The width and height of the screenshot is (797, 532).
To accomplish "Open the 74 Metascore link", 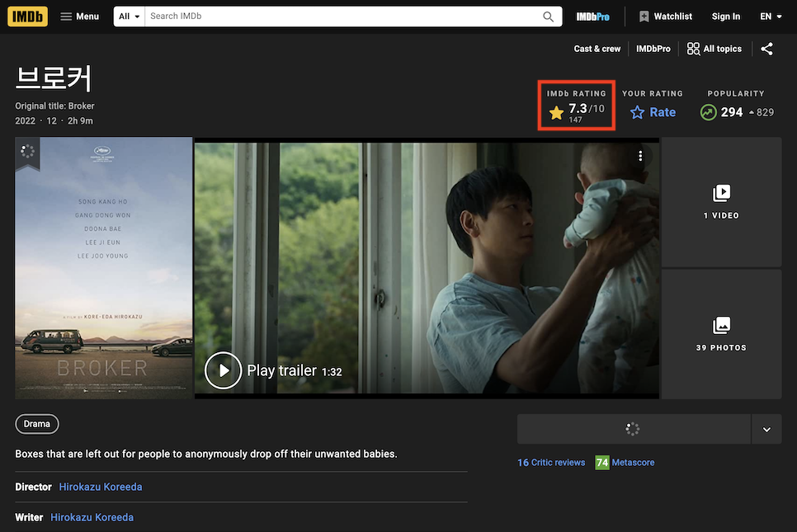I will [x=625, y=463].
